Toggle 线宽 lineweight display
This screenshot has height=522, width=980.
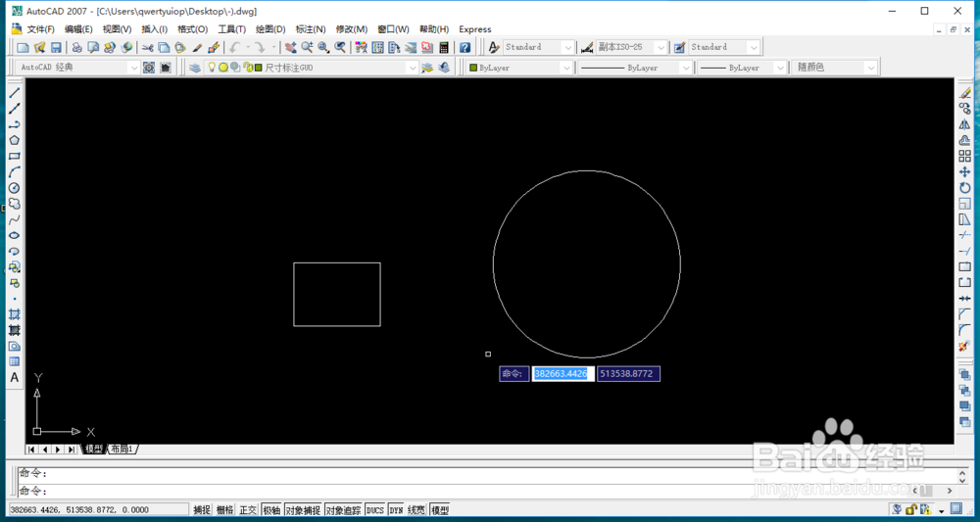[x=416, y=510]
